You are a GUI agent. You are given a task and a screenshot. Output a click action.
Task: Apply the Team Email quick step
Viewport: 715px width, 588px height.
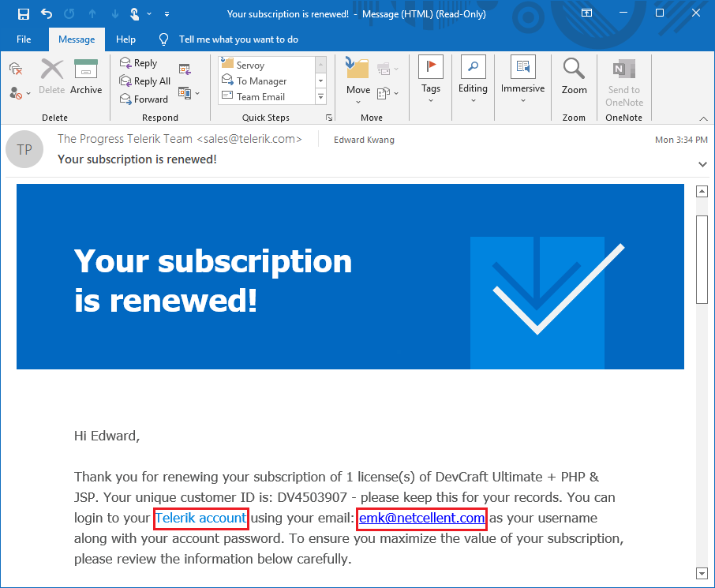(267, 97)
